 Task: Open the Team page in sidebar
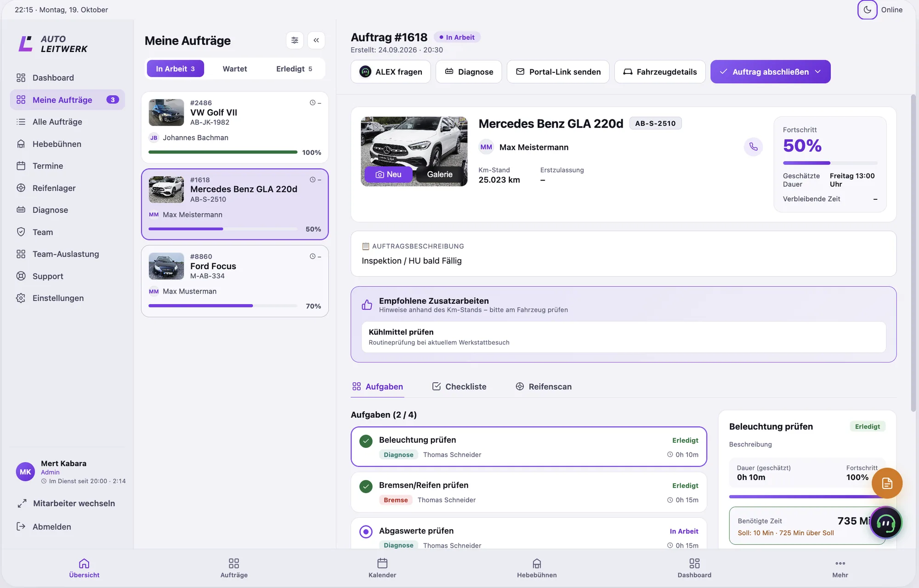[x=67, y=232]
